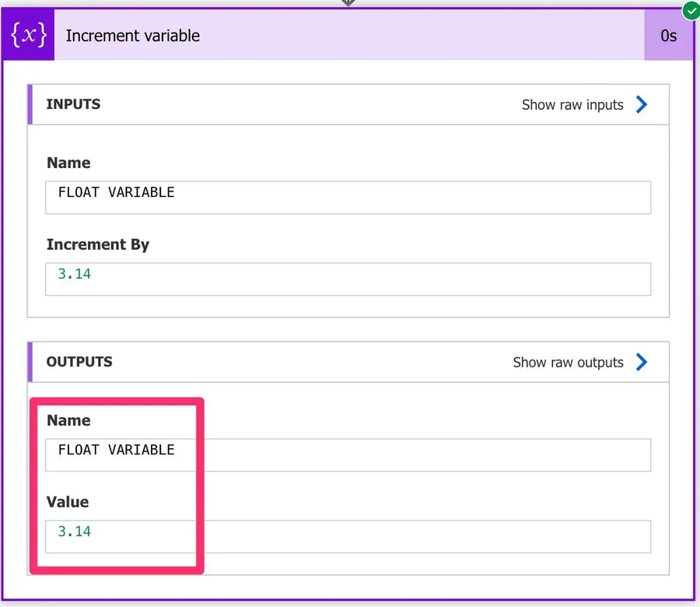Click the green success checkmark badge
The width and height of the screenshot is (700, 607).
(690, 11)
